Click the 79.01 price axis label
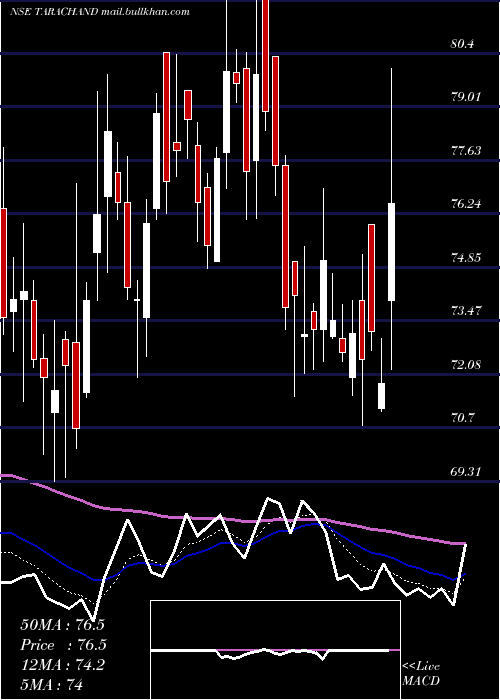Image resolution: width=500 pixels, height=700 pixels. [x=466, y=97]
